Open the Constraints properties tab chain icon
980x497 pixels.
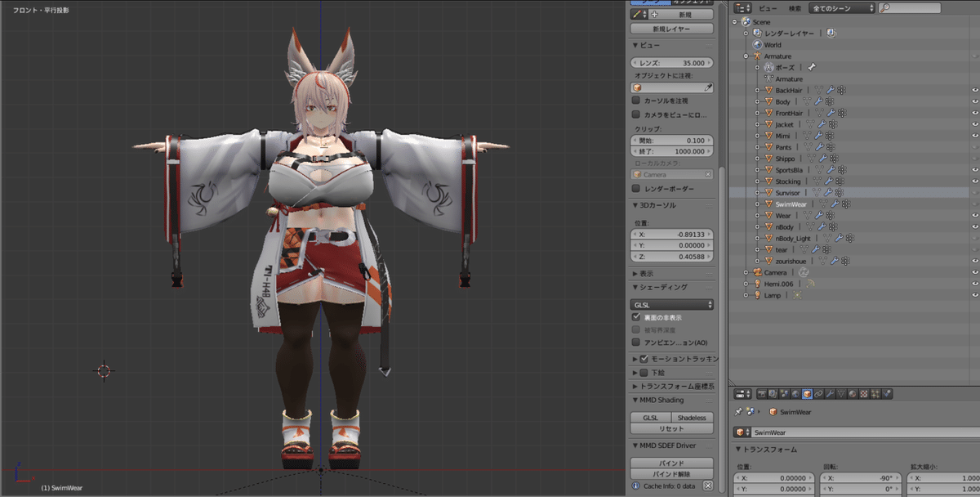[x=818, y=394]
